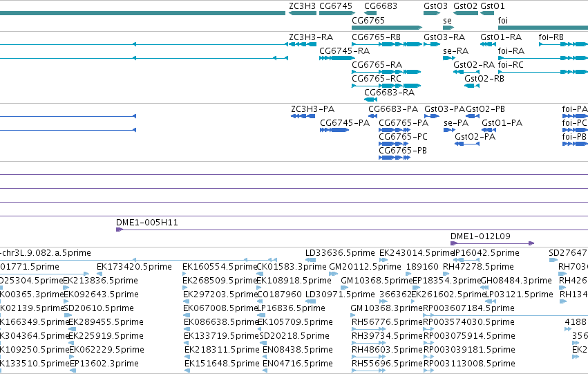Click the se-PA protein label
588x374 pixels.
[456, 123]
